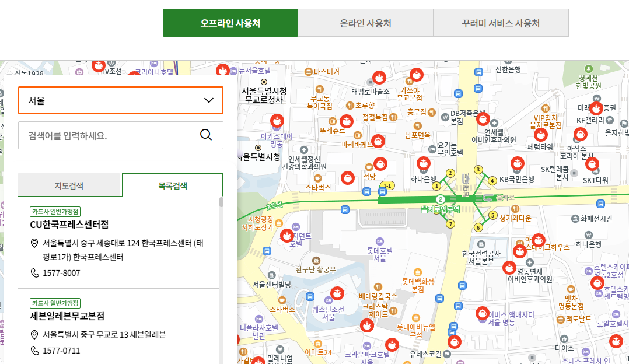629x364 pixels.
Task: Select the 목록검색 tab
Action: point(173,185)
